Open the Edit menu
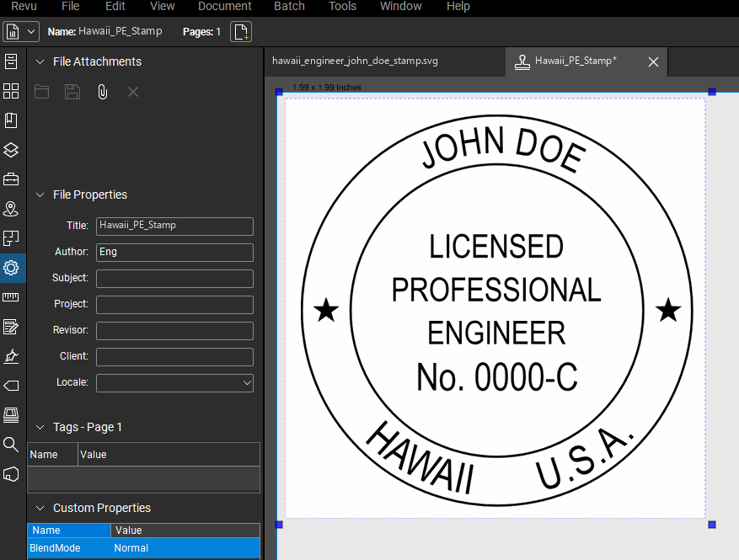 click(x=115, y=7)
